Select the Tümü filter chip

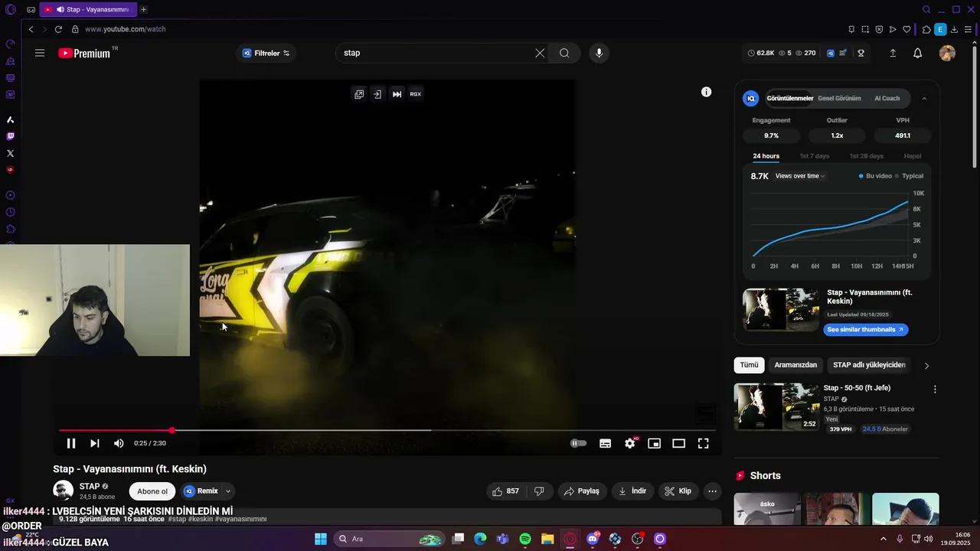pyautogui.click(x=749, y=365)
